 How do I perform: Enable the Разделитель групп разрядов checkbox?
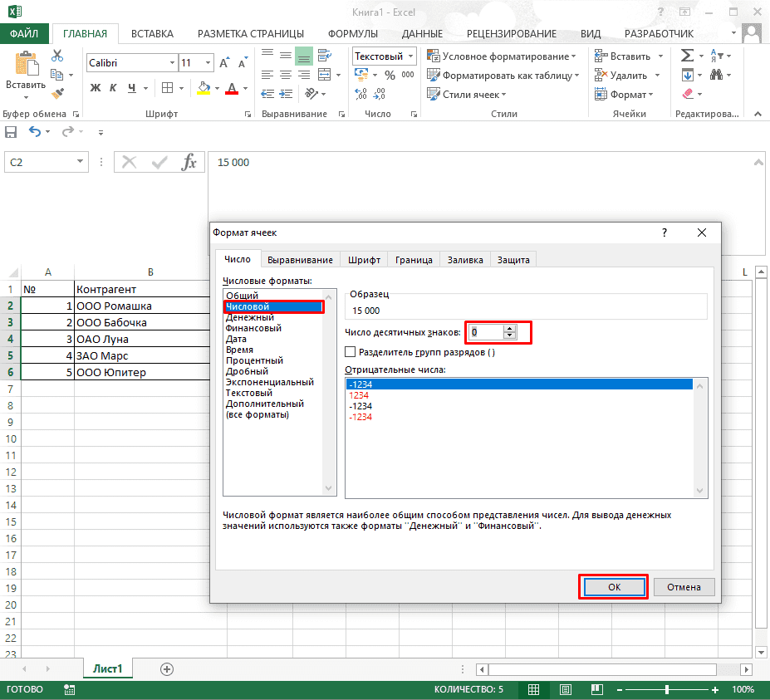(351, 351)
